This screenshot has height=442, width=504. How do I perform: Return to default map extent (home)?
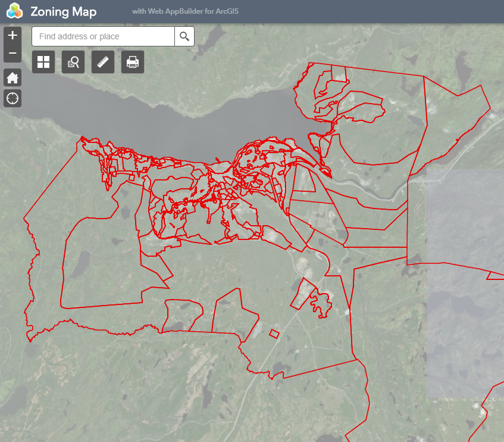coord(12,77)
